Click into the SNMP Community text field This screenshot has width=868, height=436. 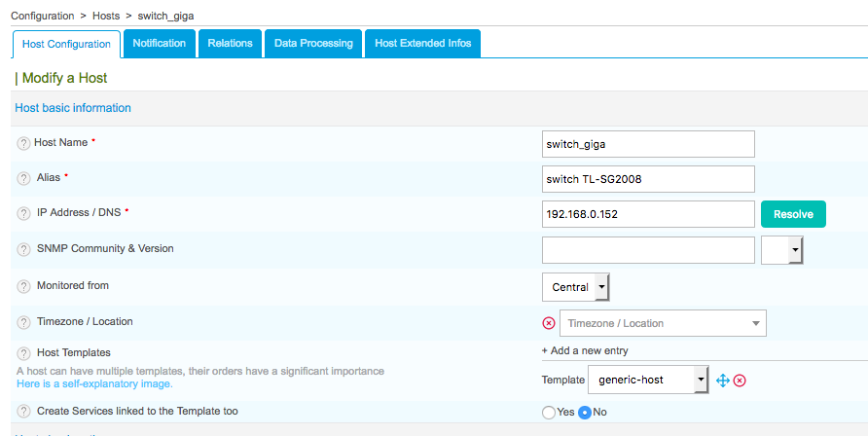pos(648,250)
